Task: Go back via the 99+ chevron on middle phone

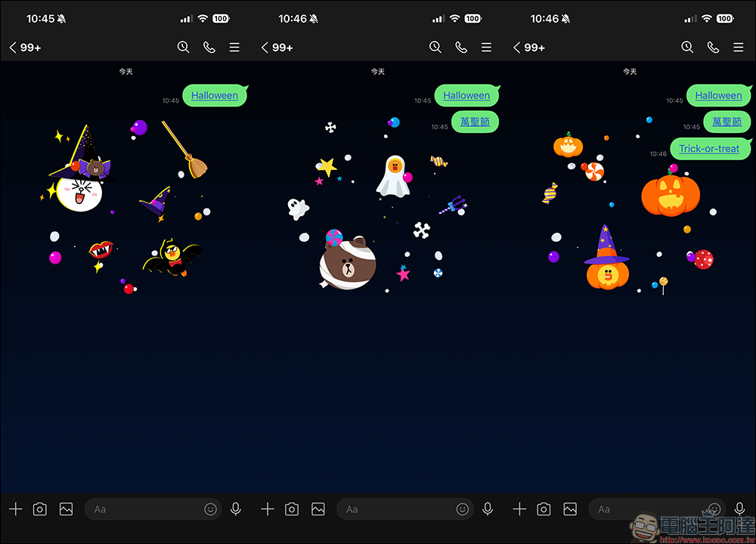Action: coord(277,47)
